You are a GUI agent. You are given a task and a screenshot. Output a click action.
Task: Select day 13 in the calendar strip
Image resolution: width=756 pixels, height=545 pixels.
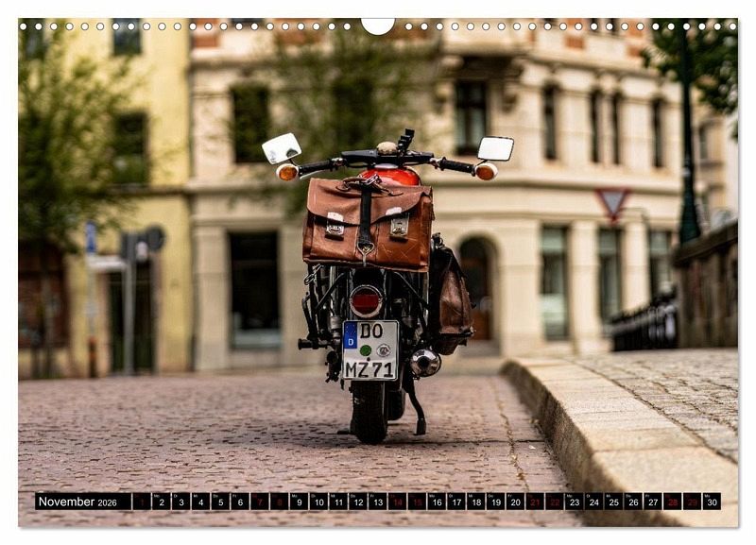click(x=378, y=502)
